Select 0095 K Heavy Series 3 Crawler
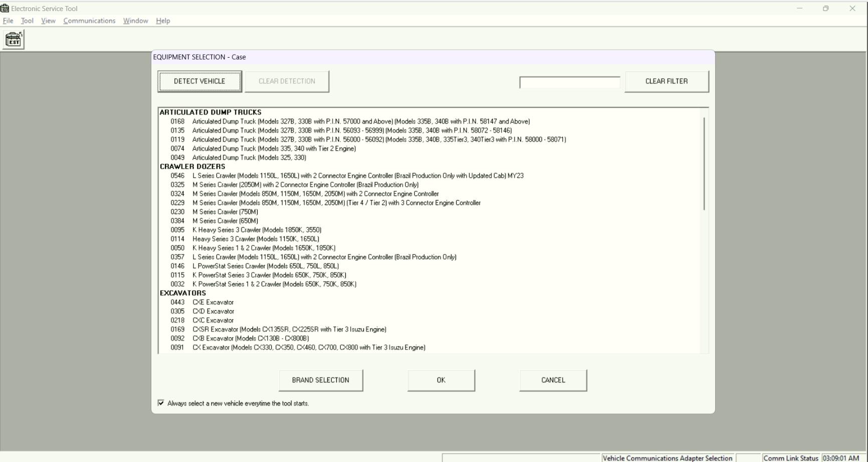 tap(246, 230)
